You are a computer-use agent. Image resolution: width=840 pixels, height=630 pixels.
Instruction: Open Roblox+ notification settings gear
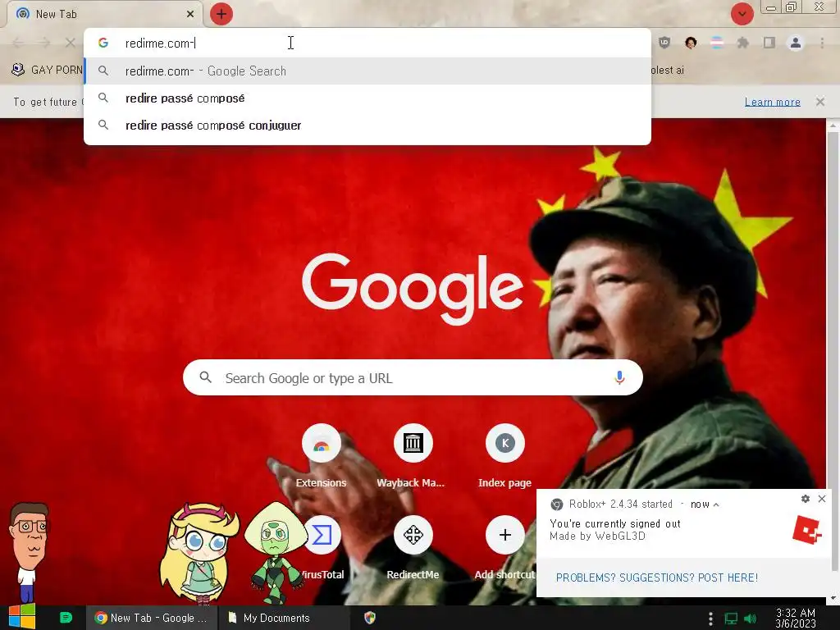coord(806,499)
